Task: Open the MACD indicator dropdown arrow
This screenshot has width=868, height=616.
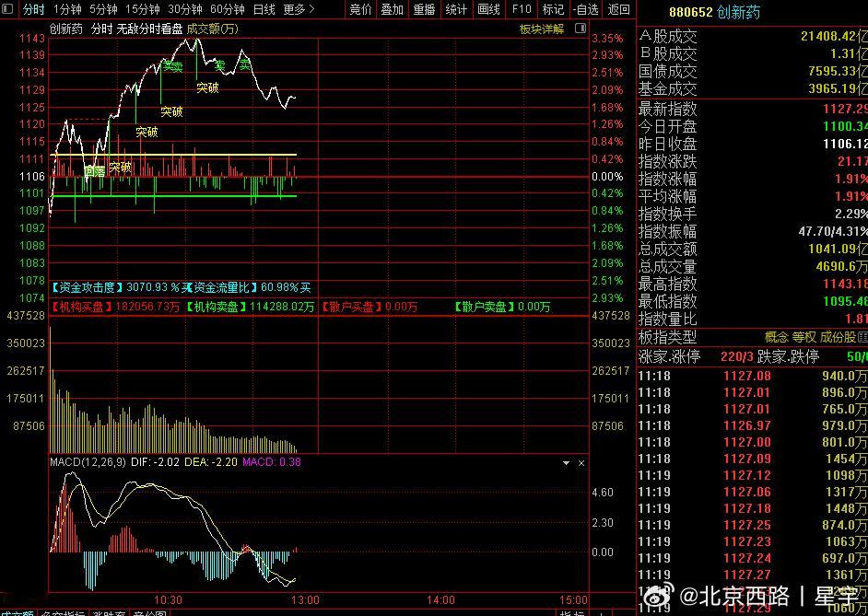Action: (566, 463)
